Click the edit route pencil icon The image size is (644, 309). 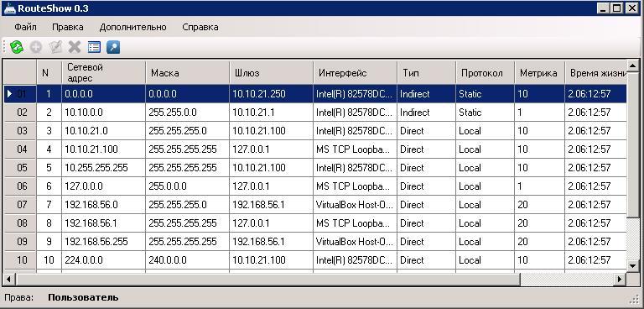pos(55,47)
